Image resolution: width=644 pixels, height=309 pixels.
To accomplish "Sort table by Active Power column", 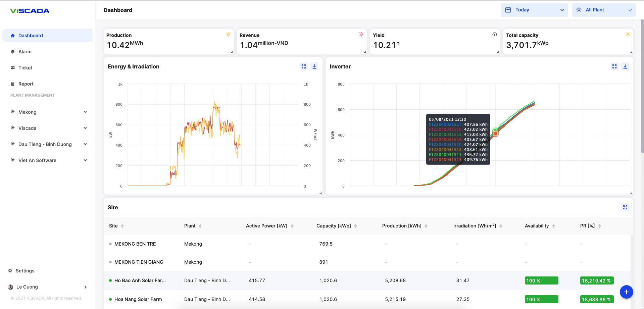I will (292, 226).
